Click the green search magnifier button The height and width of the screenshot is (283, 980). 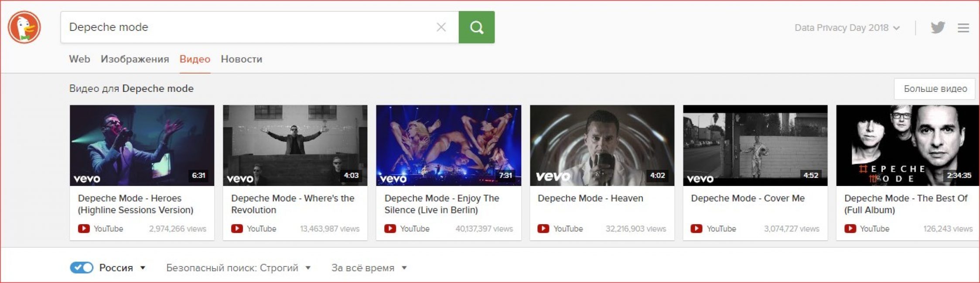(476, 27)
